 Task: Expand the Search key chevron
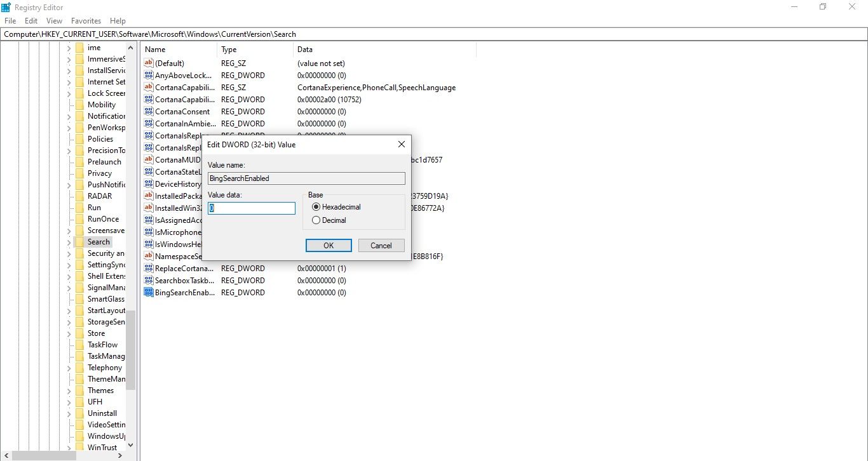[x=69, y=242]
